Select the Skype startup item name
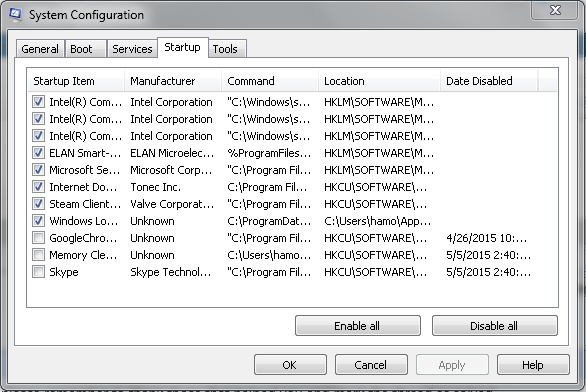 pyautogui.click(x=64, y=272)
